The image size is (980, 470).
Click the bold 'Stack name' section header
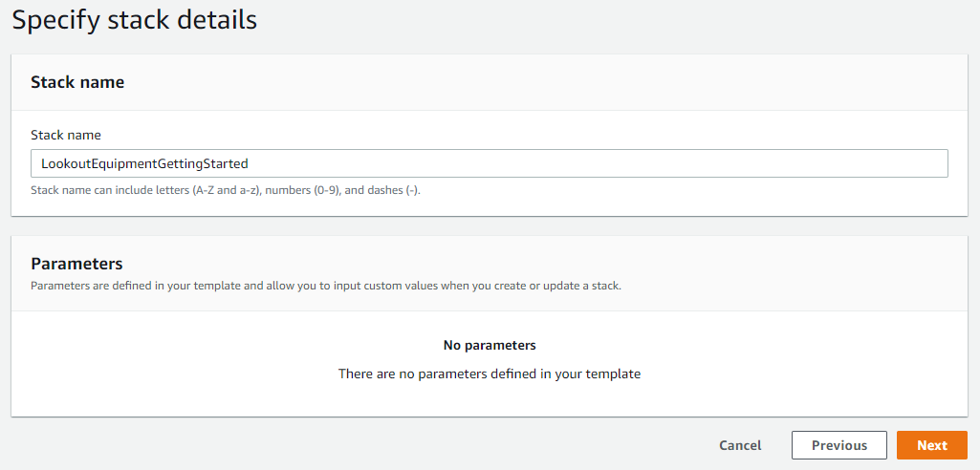(77, 82)
